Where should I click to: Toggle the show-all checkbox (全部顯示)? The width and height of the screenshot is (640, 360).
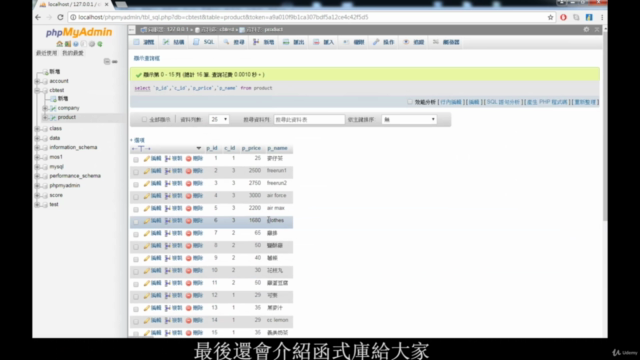(x=144, y=120)
